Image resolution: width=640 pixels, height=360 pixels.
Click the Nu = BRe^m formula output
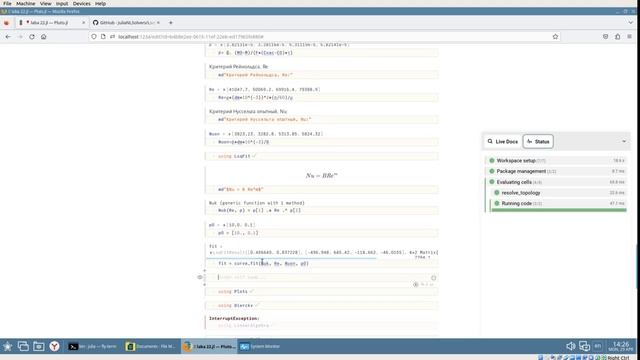tap(322, 176)
